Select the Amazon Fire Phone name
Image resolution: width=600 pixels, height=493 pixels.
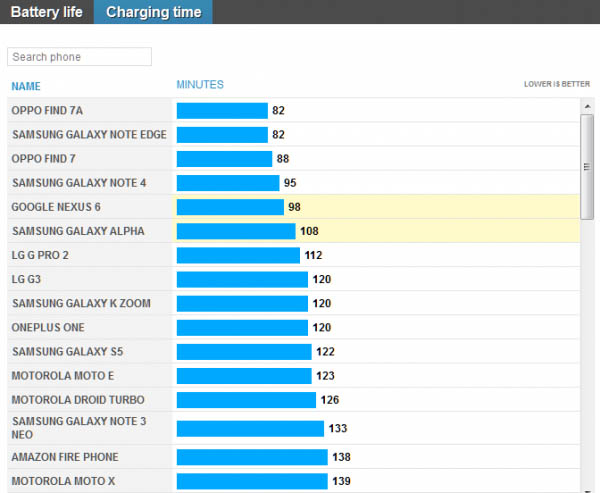[x=65, y=457]
